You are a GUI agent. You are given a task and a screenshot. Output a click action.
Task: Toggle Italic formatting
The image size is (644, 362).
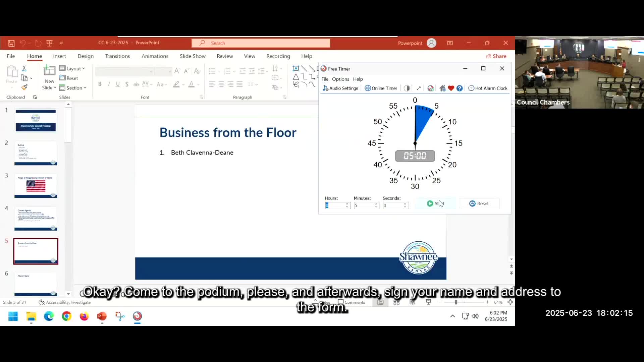[x=109, y=84]
